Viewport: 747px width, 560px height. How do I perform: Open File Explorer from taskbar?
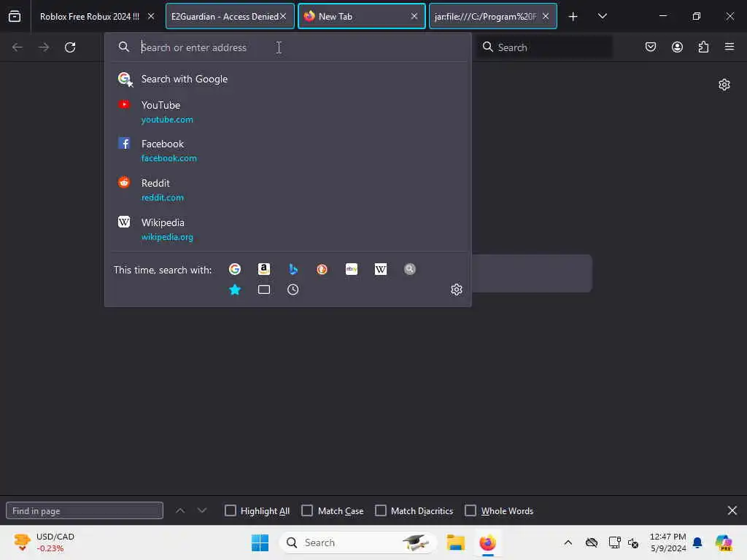[x=455, y=542]
